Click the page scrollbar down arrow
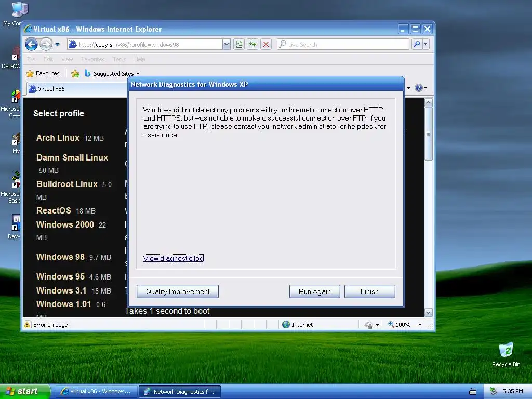Screen dimensions: 532x399 point(429,313)
